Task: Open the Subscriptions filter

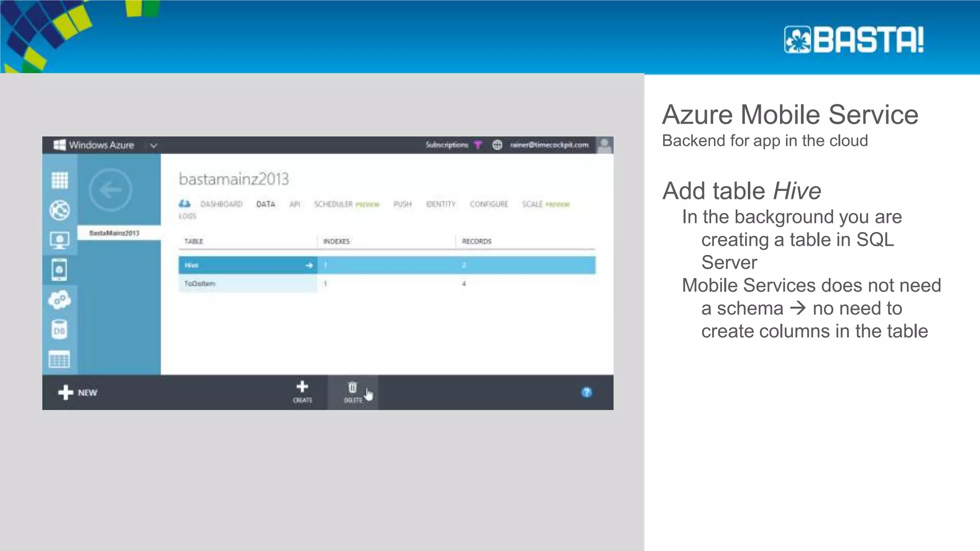Action: point(447,144)
